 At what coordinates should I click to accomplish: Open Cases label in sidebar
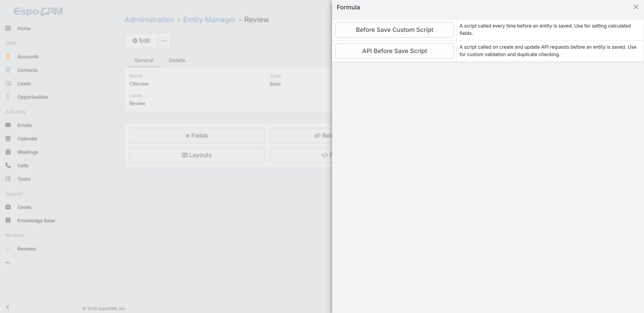click(24, 207)
